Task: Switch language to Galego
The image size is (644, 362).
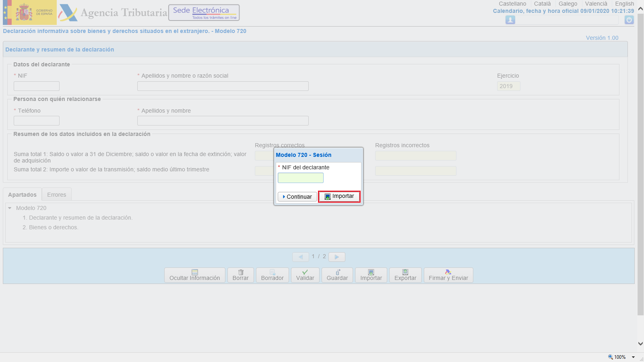Action: [568, 4]
